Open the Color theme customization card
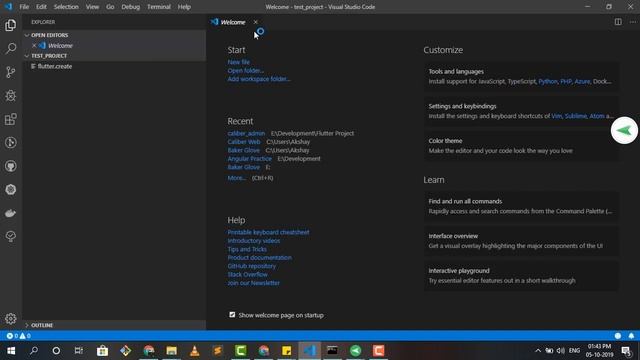The width and height of the screenshot is (640, 360). (x=521, y=146)
